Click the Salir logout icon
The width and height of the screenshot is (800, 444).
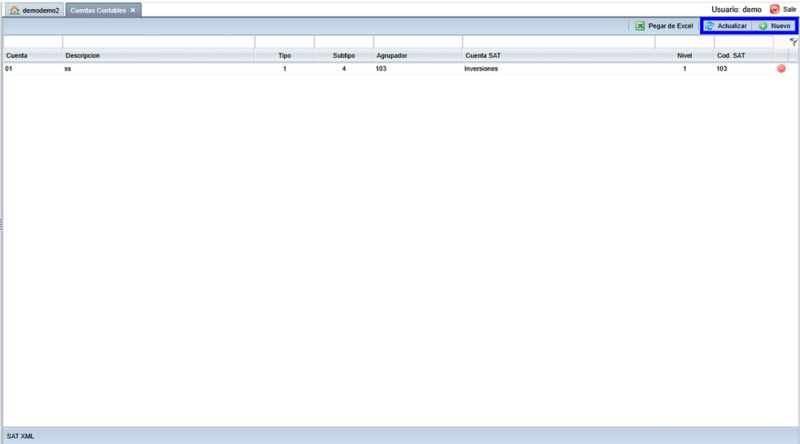coord(774,9)
